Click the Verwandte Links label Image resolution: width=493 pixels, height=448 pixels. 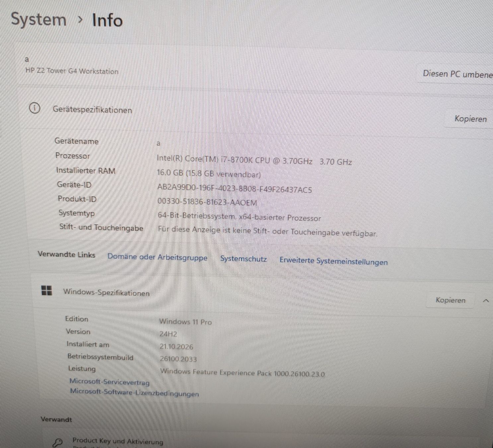66,254
